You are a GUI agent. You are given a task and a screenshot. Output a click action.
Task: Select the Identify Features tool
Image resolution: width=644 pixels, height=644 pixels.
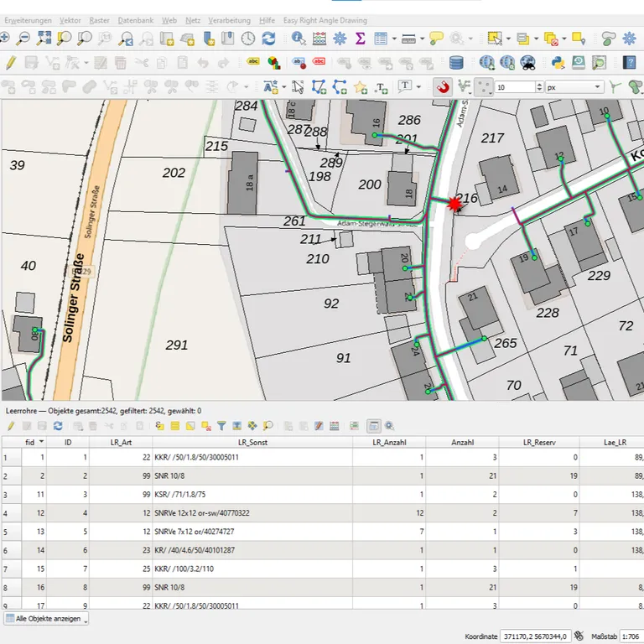tap(299, 39)
